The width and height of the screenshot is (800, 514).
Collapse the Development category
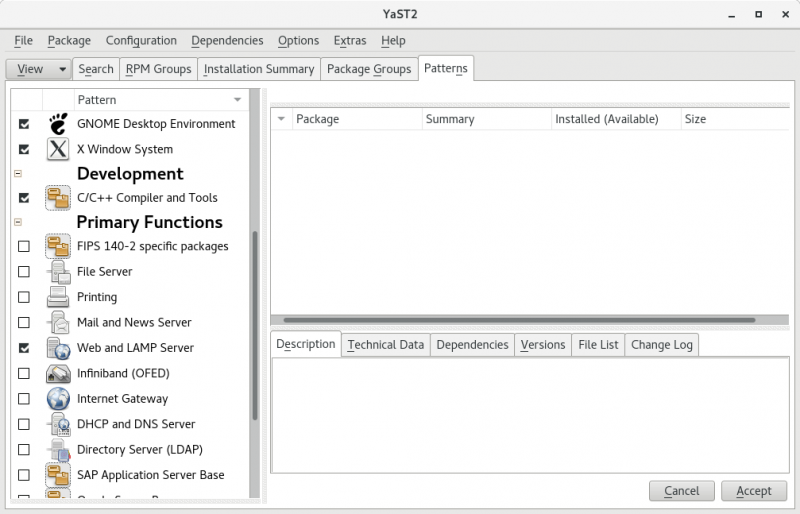[18, 174]
